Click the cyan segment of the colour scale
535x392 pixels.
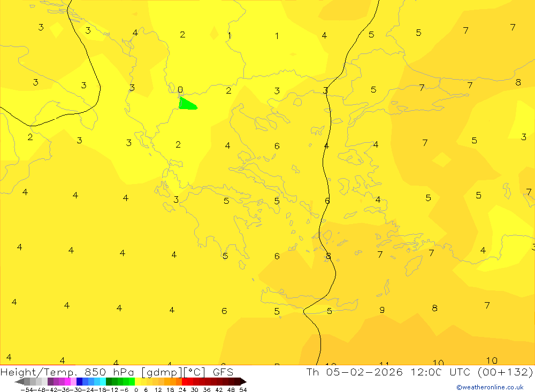click(103, 381)
